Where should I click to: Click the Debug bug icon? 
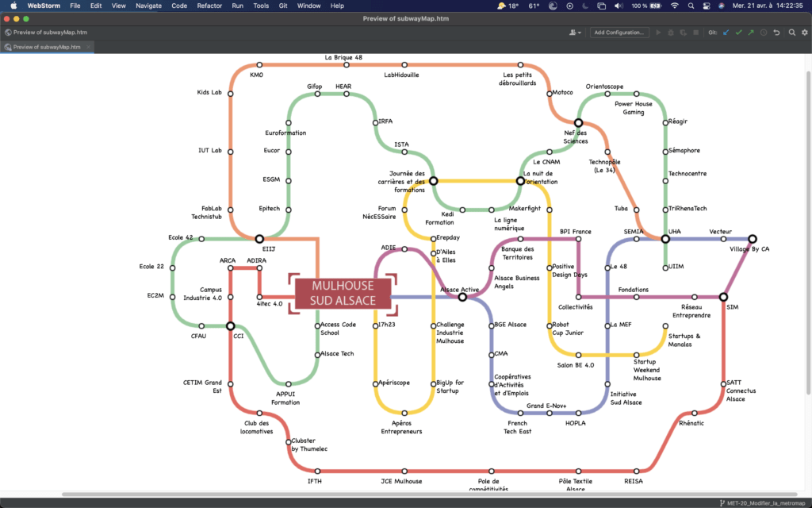[x=671, y=33]
